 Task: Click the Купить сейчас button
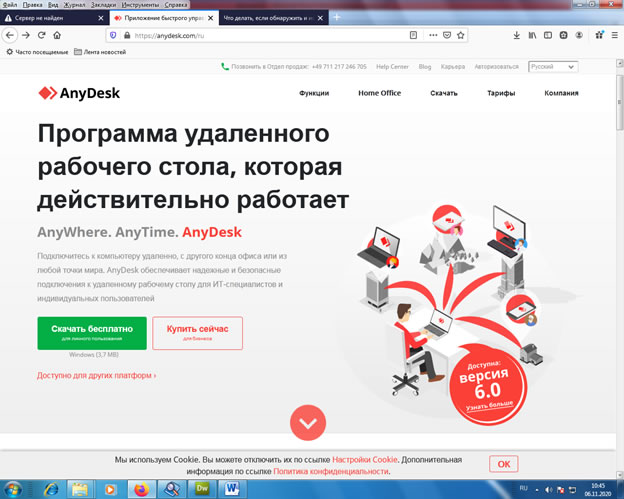pyautogui.click(x=197, y=333)
